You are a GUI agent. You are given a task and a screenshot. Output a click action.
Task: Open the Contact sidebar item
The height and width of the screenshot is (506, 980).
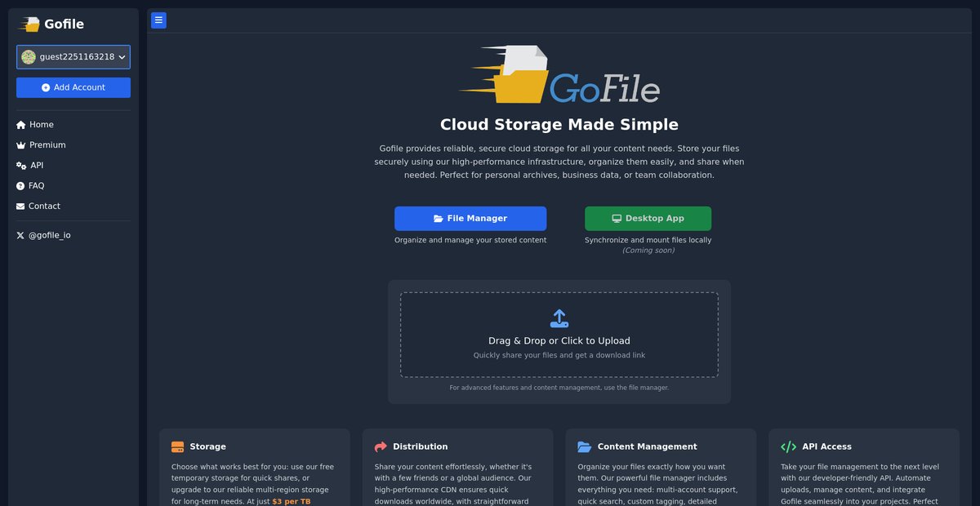(38, 206)
